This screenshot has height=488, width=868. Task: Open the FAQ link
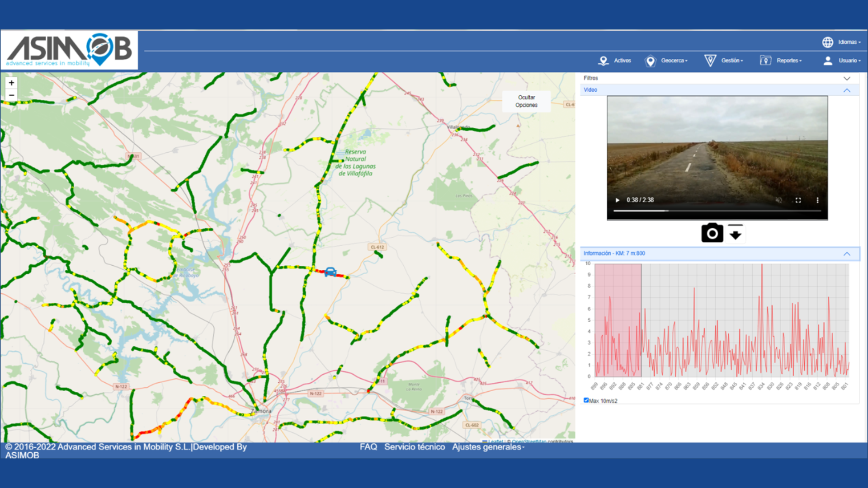pyautogui.click(x=368, y=447)
